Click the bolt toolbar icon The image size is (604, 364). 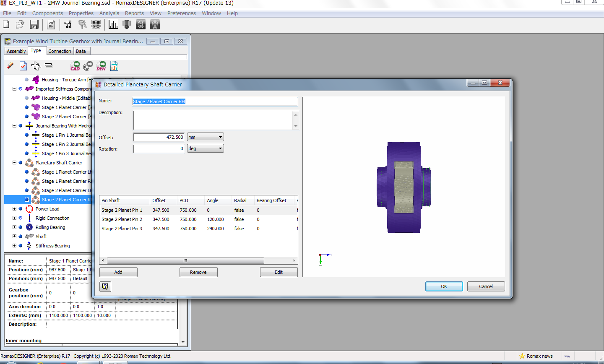pos(127,25)
